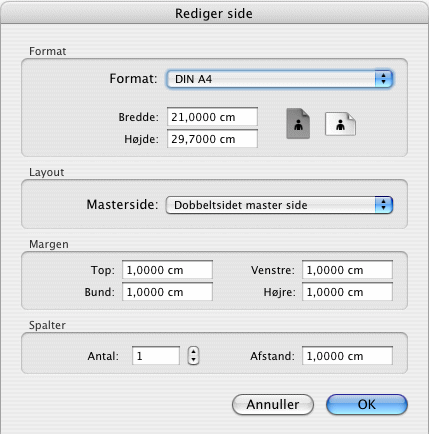
Task: Click the Bredde width field
Action: (212, 117)
